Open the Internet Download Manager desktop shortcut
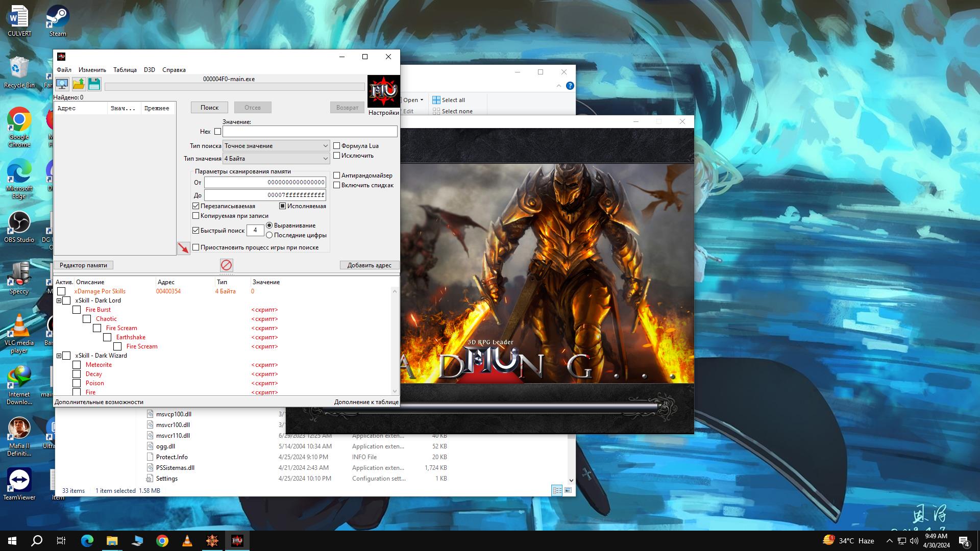The height and width of the screenshot is (551, 980). [19, 385]
